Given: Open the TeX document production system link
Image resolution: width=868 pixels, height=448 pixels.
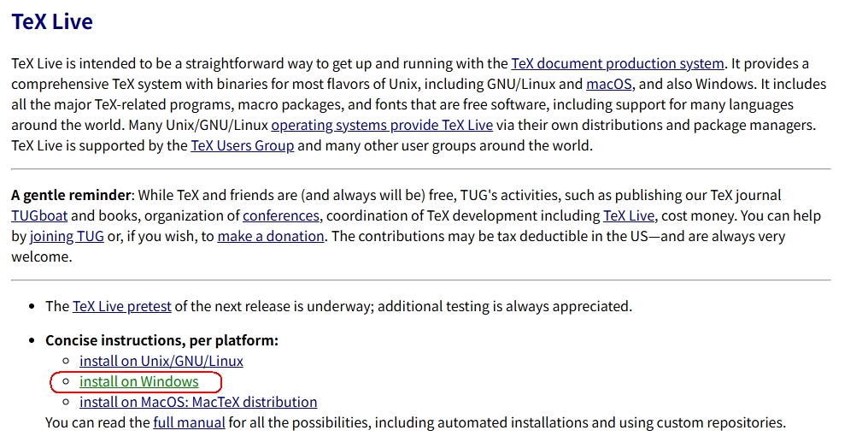Looking at the screenshot, I should click(617, 64).
